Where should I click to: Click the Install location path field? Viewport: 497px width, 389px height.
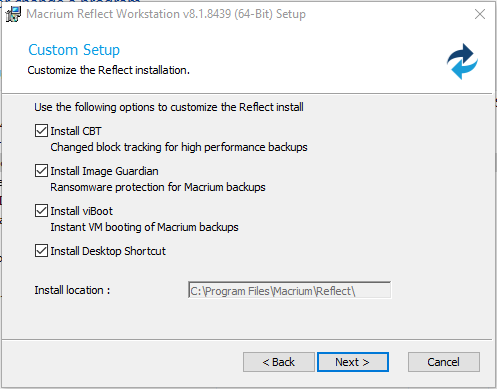289,290
